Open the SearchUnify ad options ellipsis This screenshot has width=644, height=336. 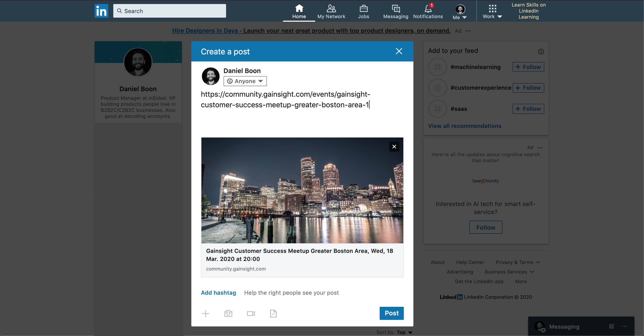[540, 148]
